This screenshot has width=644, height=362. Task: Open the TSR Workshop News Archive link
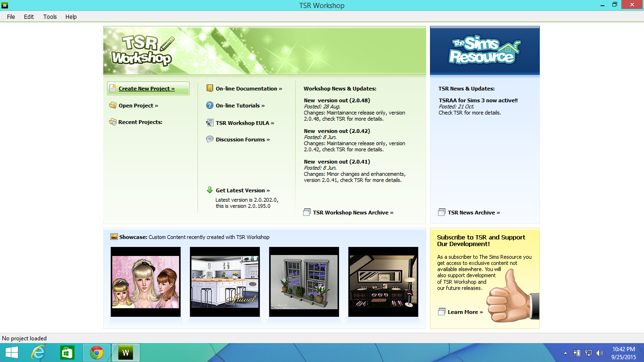(x=353, y=213)
